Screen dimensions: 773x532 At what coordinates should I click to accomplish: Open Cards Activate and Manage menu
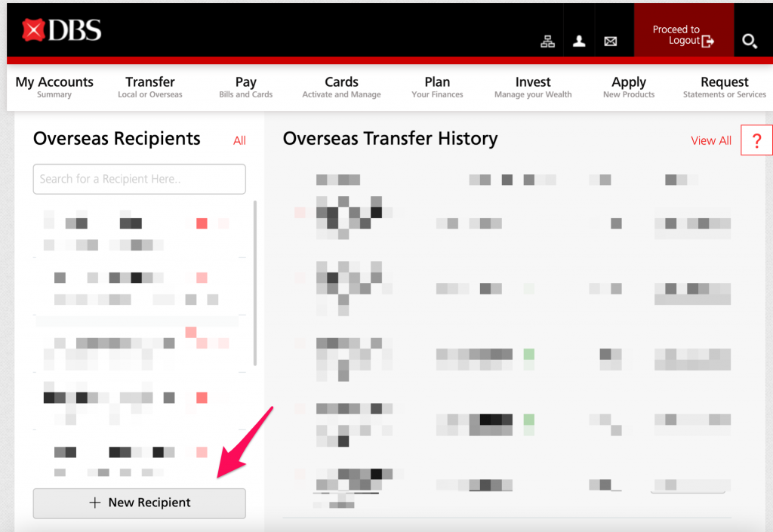tap(341, 87)
